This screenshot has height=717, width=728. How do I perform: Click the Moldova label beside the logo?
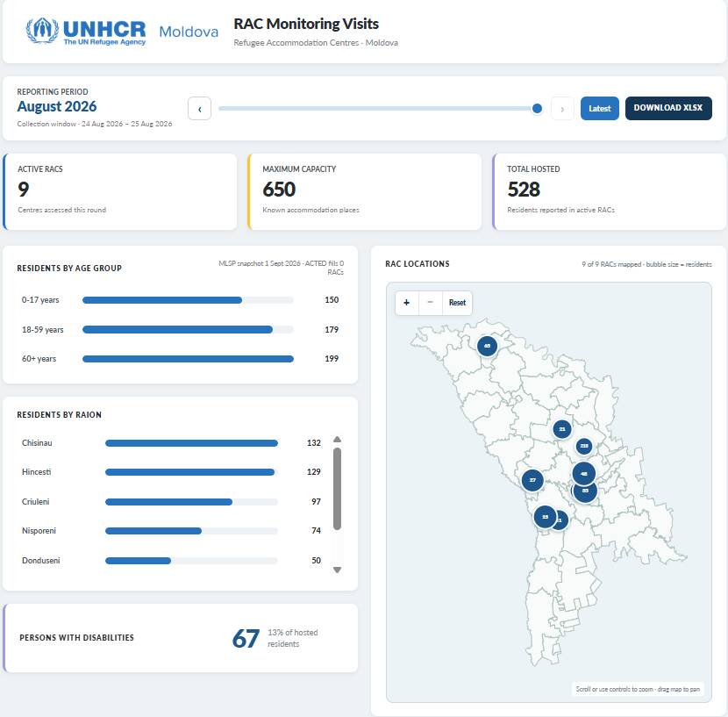point(189,32)
